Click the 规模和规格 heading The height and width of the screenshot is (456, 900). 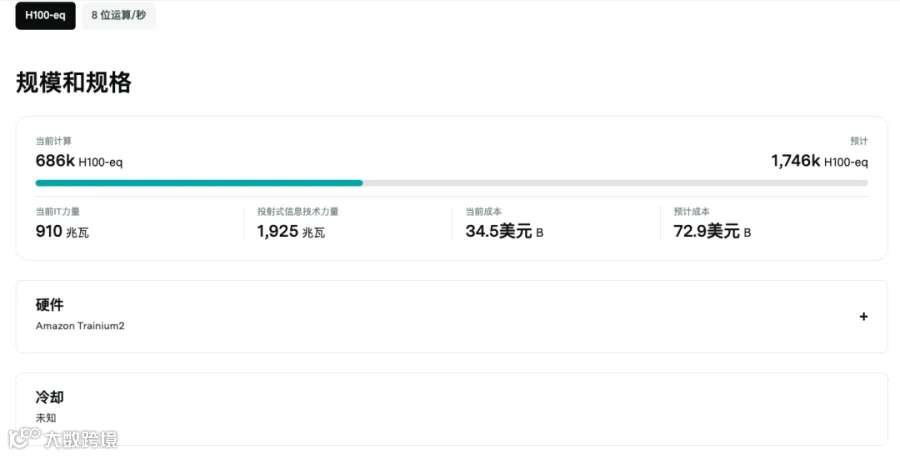coord(73,83)
